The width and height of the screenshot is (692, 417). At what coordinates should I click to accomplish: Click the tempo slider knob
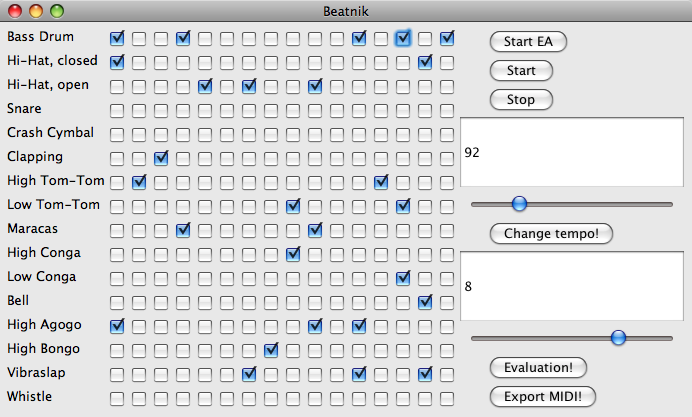coord(519,204)
